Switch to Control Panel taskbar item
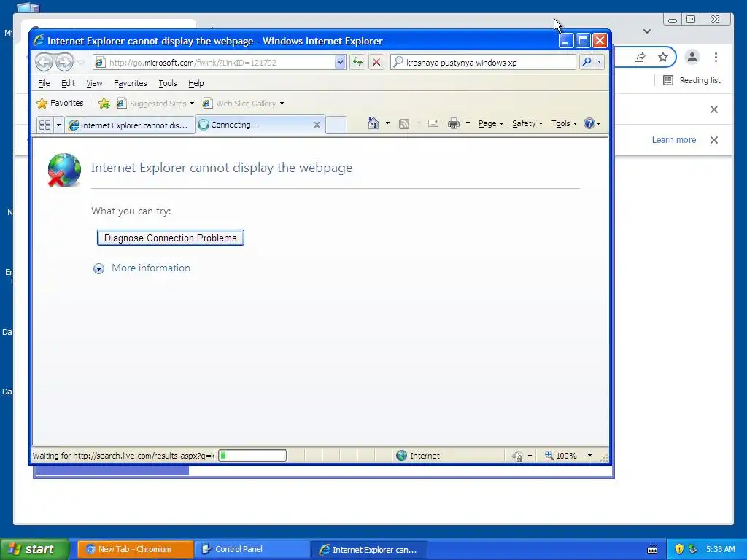Viewport: 747px width, 560px height. [252, 550]
